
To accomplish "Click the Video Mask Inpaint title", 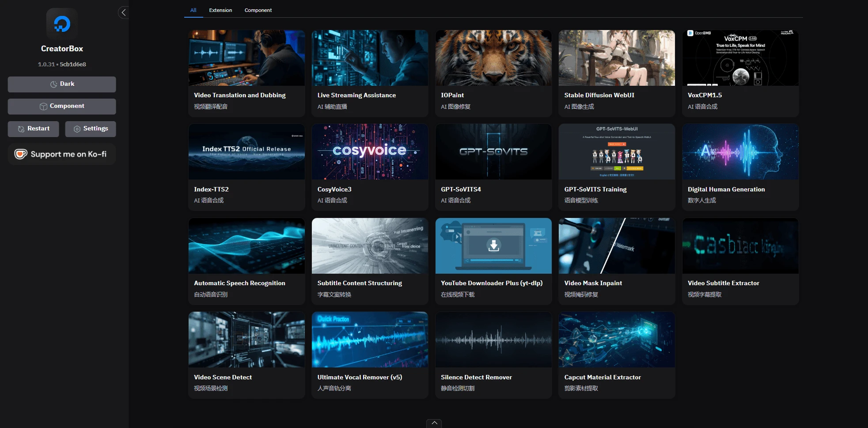I will click(x=593, y=283).
